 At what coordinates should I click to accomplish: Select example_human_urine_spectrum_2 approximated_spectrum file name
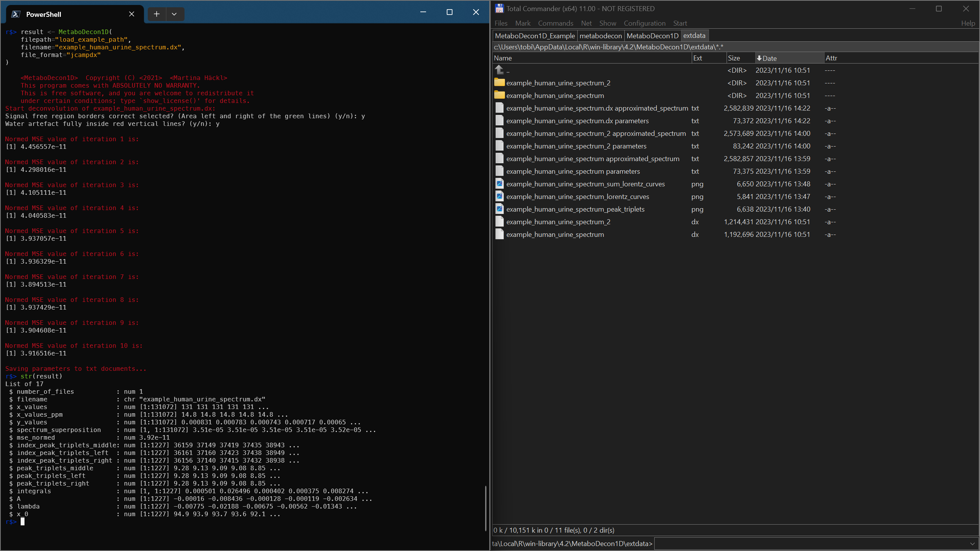tap(596, 134)
